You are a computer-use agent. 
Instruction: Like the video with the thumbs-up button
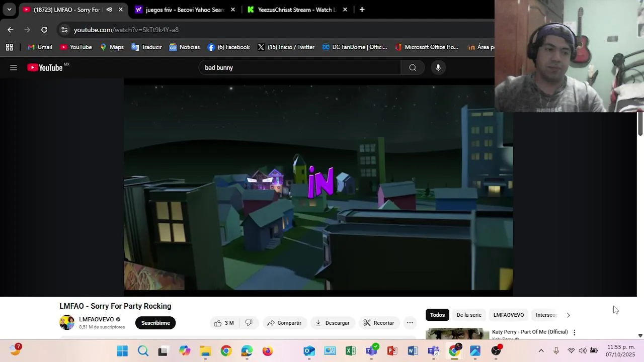(224, 323)
